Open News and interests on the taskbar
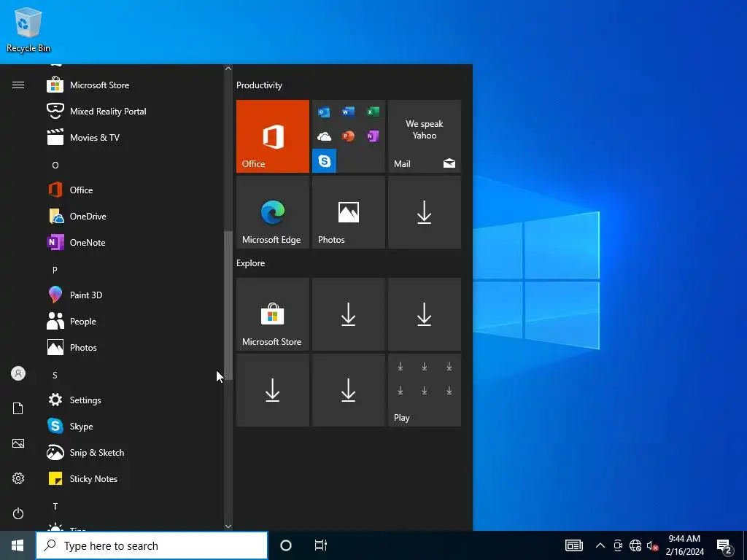Screen dimensions: 747x560 coord(573,545)
